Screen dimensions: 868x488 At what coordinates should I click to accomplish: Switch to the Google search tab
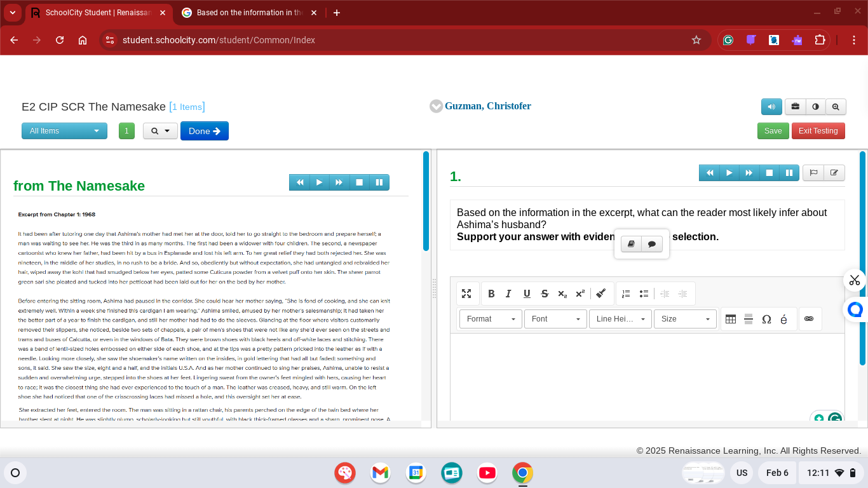[249, 13]
